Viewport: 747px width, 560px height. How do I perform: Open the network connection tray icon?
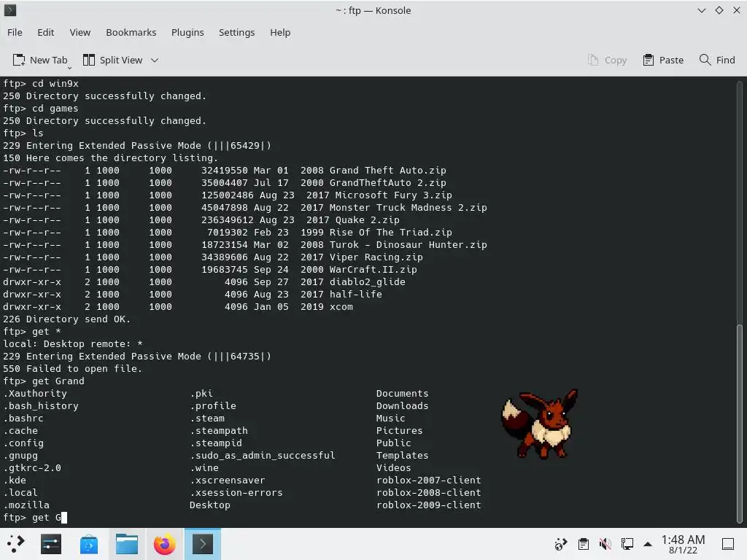627,544
